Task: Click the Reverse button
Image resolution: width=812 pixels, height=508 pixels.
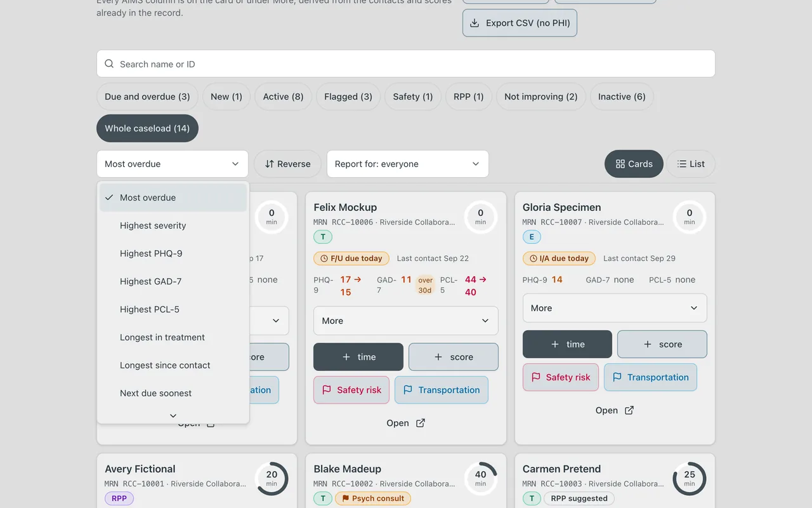Action: click(288, 164)
